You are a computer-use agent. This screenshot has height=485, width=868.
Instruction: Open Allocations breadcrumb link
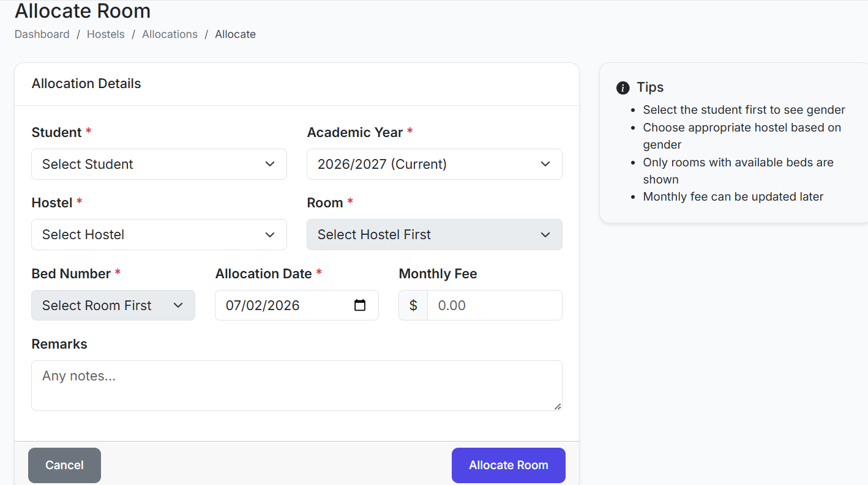pos(170,34)
